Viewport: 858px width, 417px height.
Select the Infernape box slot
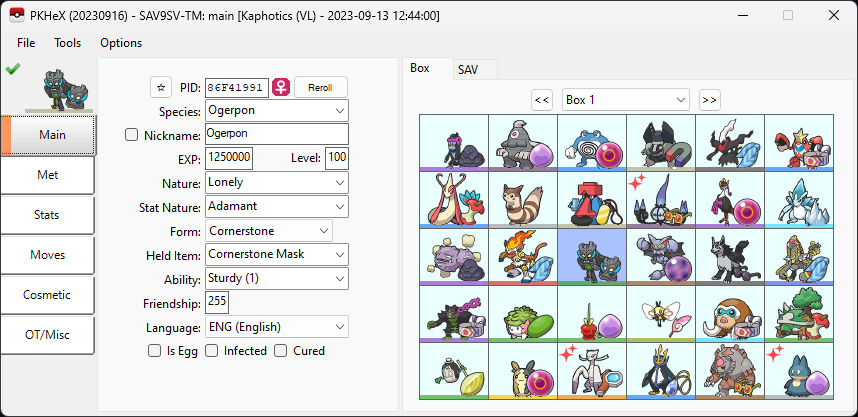pyautogui.click(x=523, y=257)
